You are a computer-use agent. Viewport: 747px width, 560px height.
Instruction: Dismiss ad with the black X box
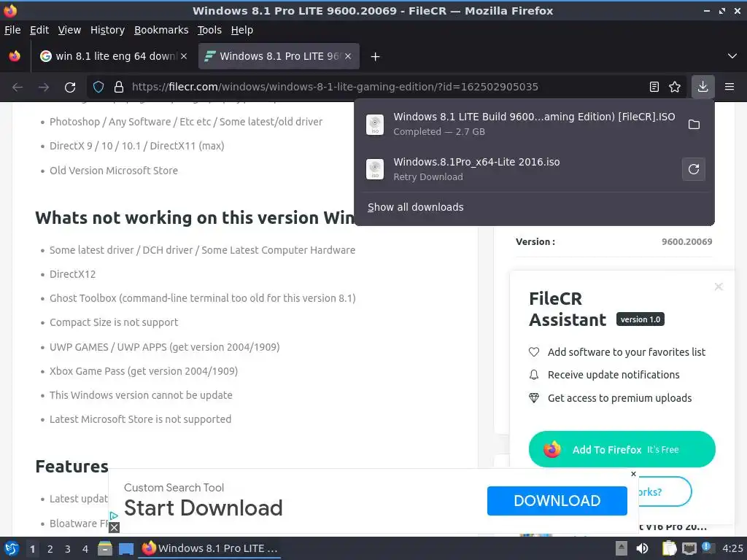[114, 527]
